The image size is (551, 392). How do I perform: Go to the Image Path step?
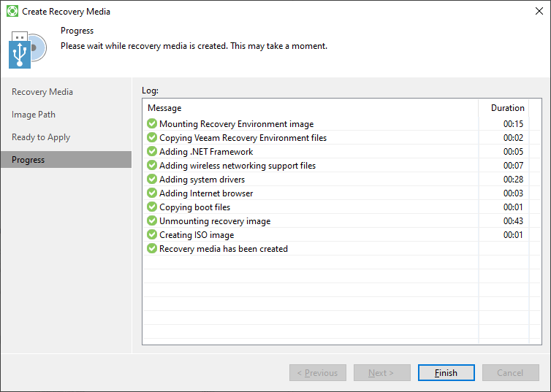tap(34, 115)
